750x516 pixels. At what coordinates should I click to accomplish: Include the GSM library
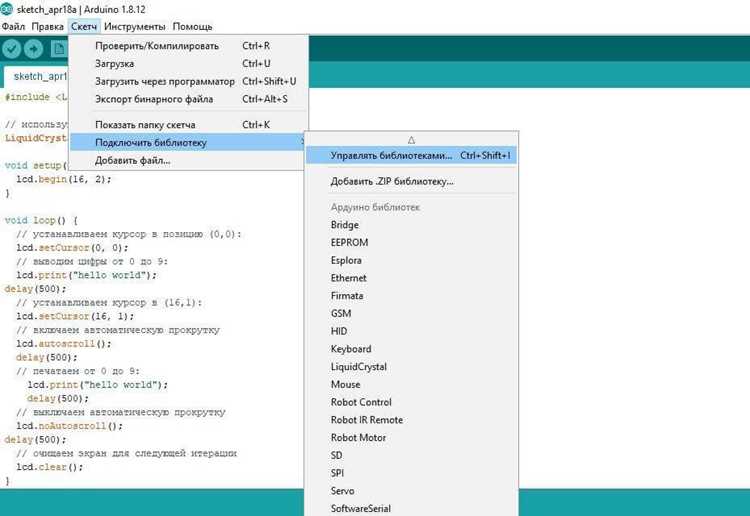click(x=411, y=313)
